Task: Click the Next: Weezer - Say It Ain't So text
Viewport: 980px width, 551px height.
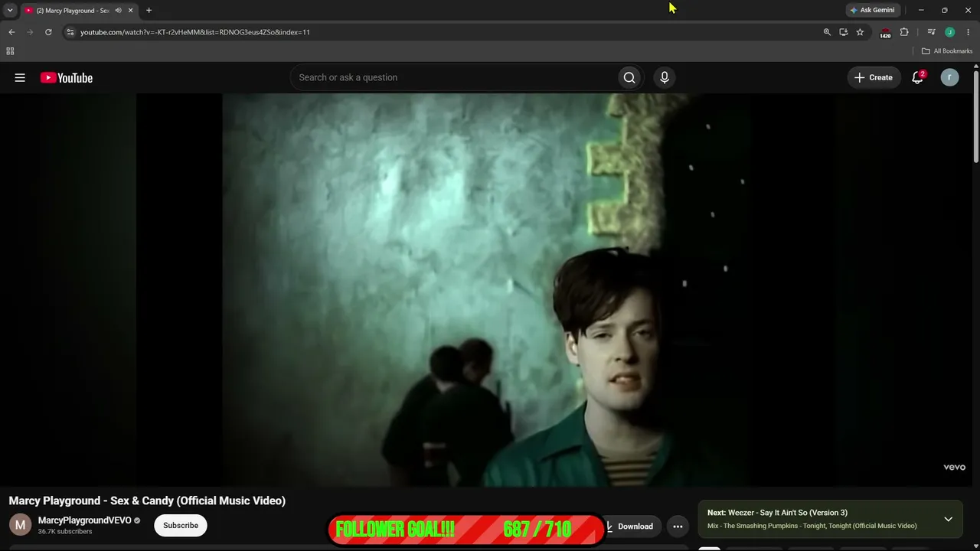Action: tap(777, 513)
